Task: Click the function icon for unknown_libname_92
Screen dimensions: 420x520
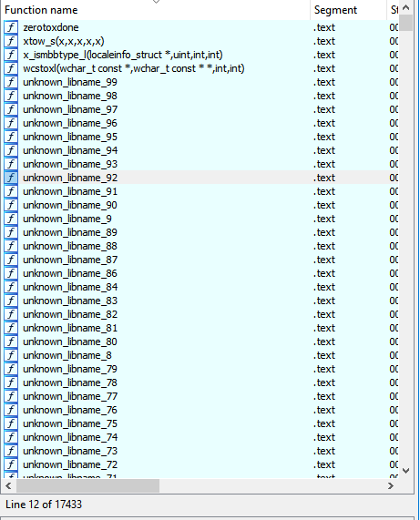Action: coord(11,178)
